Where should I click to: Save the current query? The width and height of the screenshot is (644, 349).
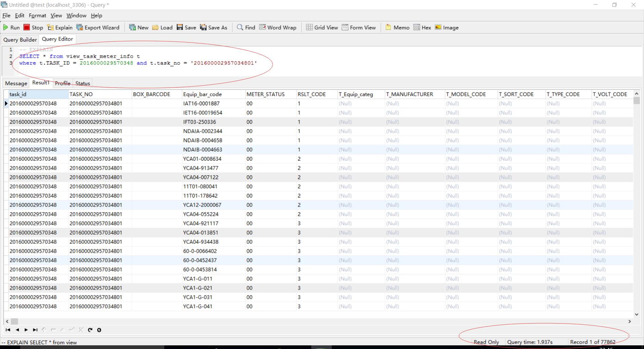186,27
